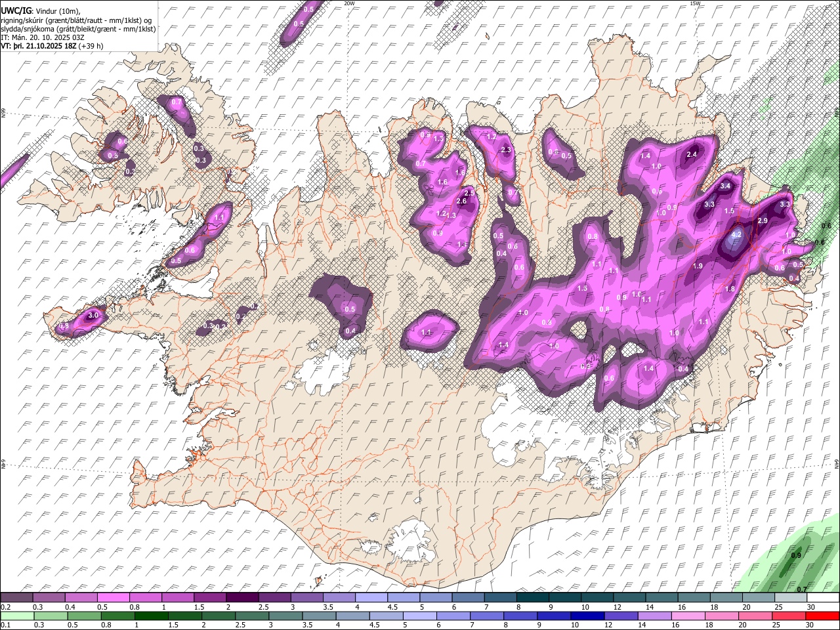This screenshot has width=840, height=630.
Task: Pick snow scale swatch between 14 and 16
Action: pyautogui.click(x=661, y=598)
